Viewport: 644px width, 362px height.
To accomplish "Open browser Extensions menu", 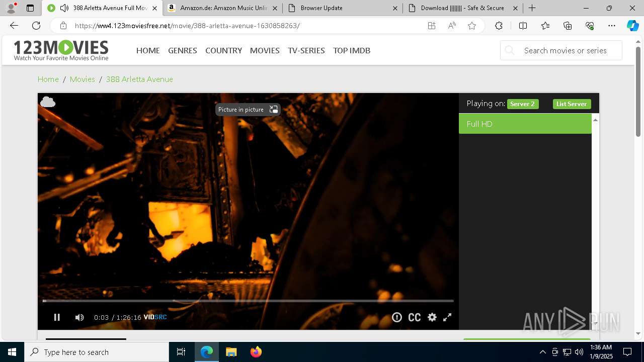I will coord(499,26).
